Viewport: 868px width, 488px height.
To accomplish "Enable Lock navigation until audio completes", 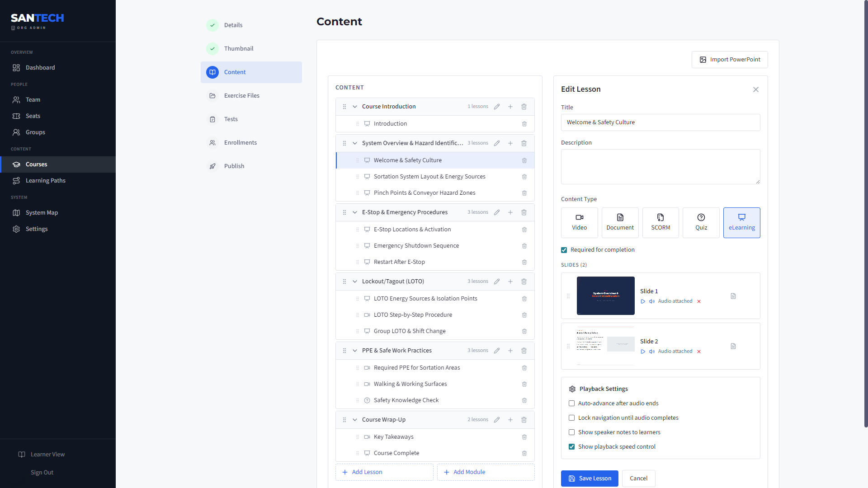I will 572,418.
